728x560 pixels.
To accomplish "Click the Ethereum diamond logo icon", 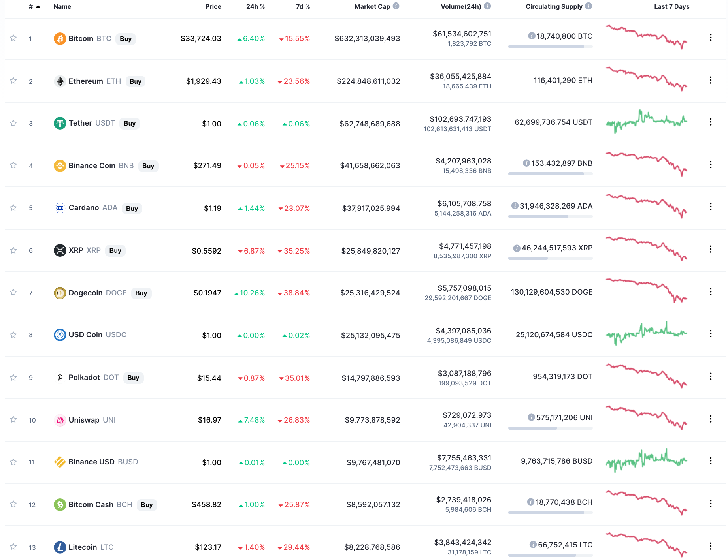I will [x=60, y=81].
